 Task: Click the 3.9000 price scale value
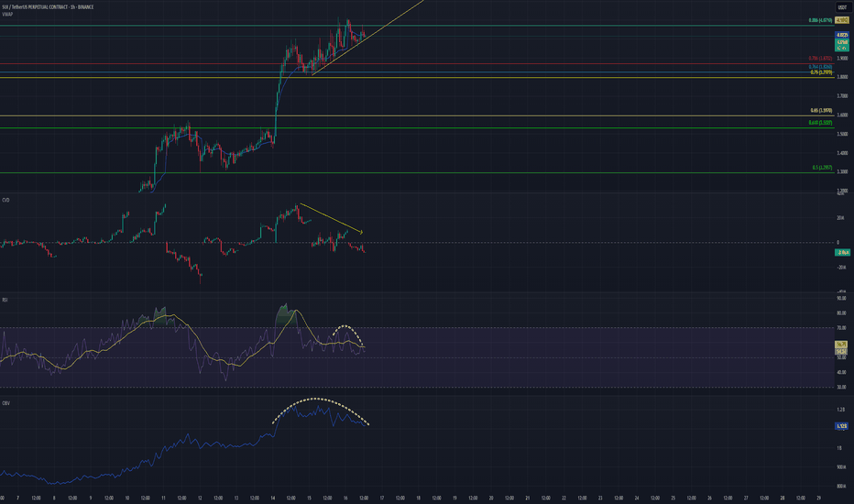point(842,59)
